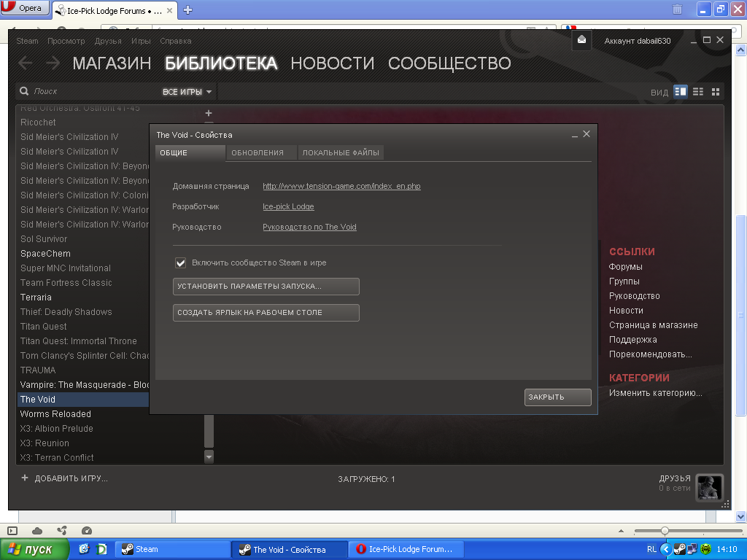Go forward with the Steam forward arrow
Screen dimensions: 747x560
[53, 63]
